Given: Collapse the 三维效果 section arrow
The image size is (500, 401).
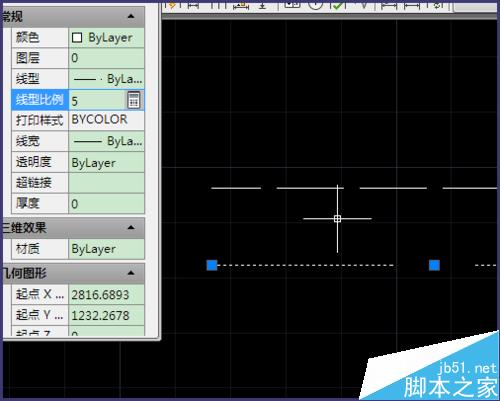Looking at the screenshot, I should tap(131, 228).
